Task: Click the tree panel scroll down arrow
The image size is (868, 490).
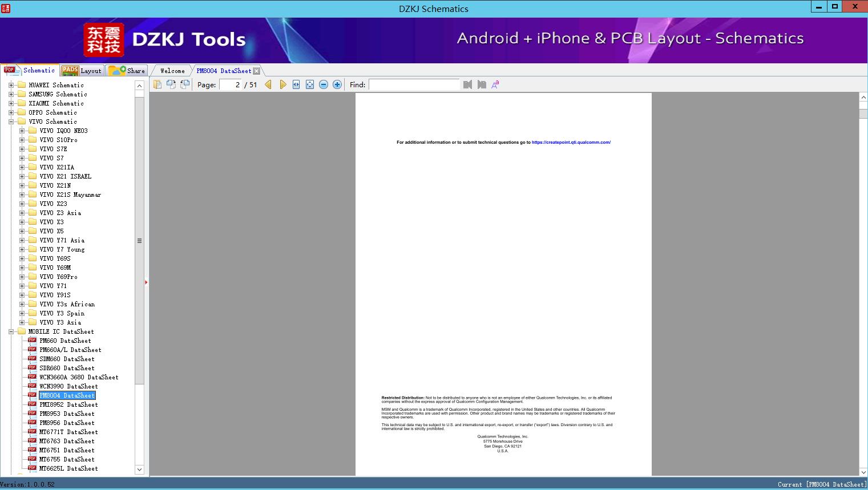Action: (139, 469)
